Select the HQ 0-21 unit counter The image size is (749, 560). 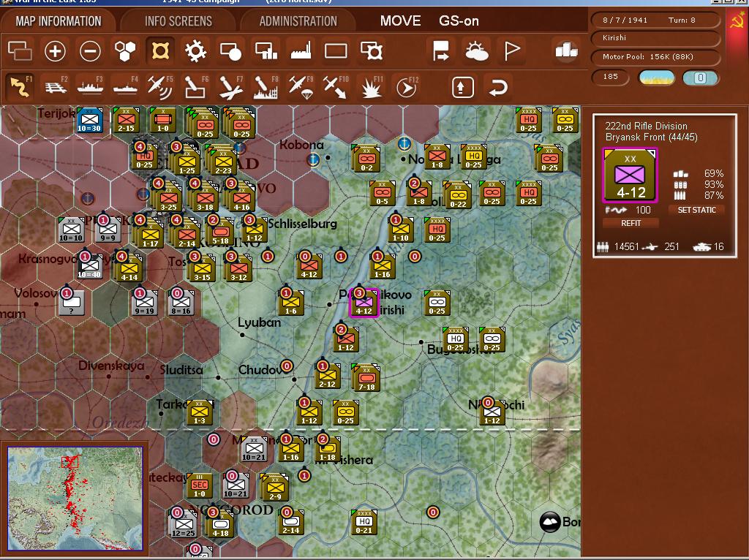(x=364, y=522)
